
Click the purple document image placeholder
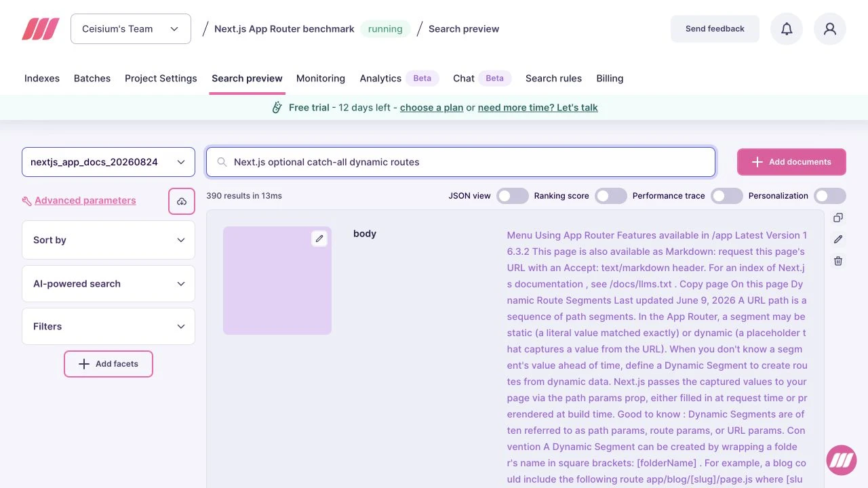pyautogui.click(x=277, y=281)
